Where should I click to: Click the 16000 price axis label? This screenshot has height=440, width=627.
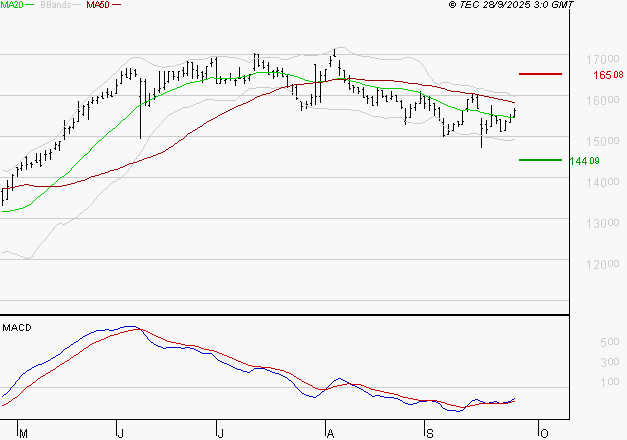point(602,100)
